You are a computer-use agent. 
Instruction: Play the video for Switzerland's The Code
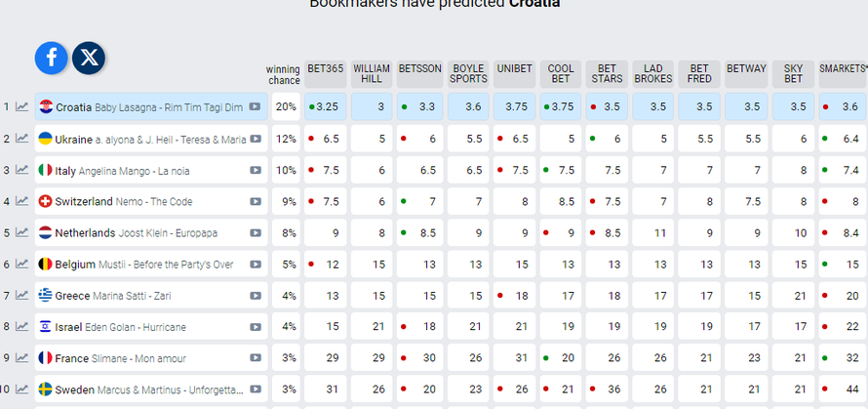255,201
